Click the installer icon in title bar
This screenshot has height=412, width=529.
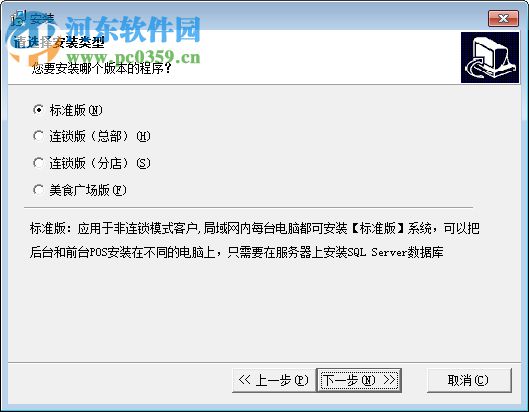[x=18, y=18]
